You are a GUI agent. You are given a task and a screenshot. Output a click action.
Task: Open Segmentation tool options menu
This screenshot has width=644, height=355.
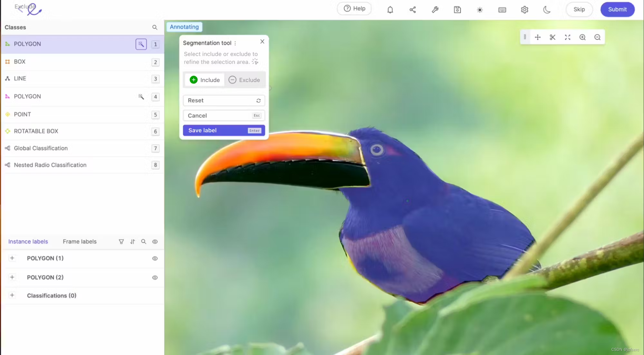click(235, 43)
